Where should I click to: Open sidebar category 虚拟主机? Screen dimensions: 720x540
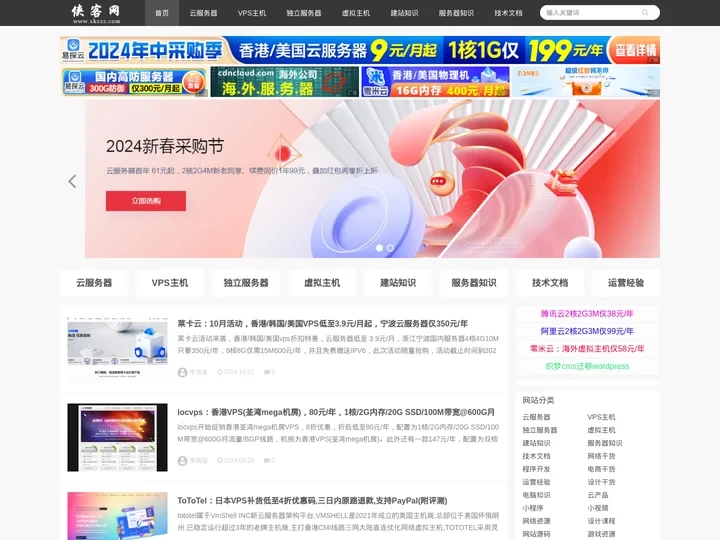[x=601, y=430]
